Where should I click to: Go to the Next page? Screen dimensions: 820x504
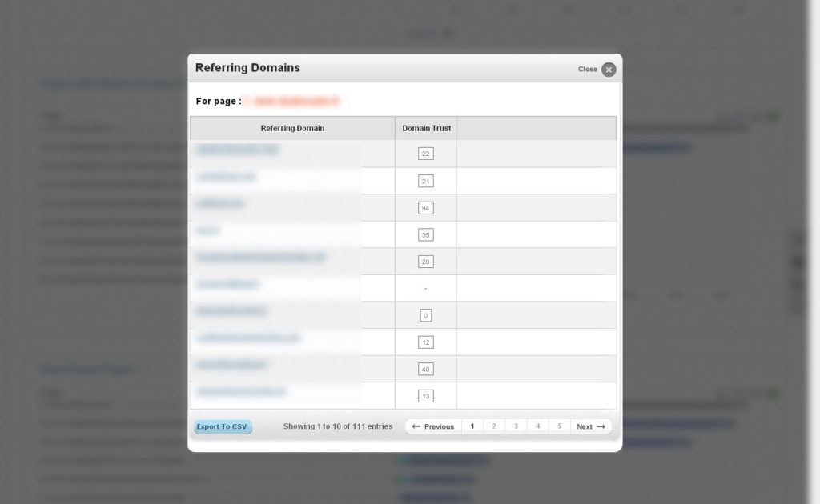click(x=590, y=426)
